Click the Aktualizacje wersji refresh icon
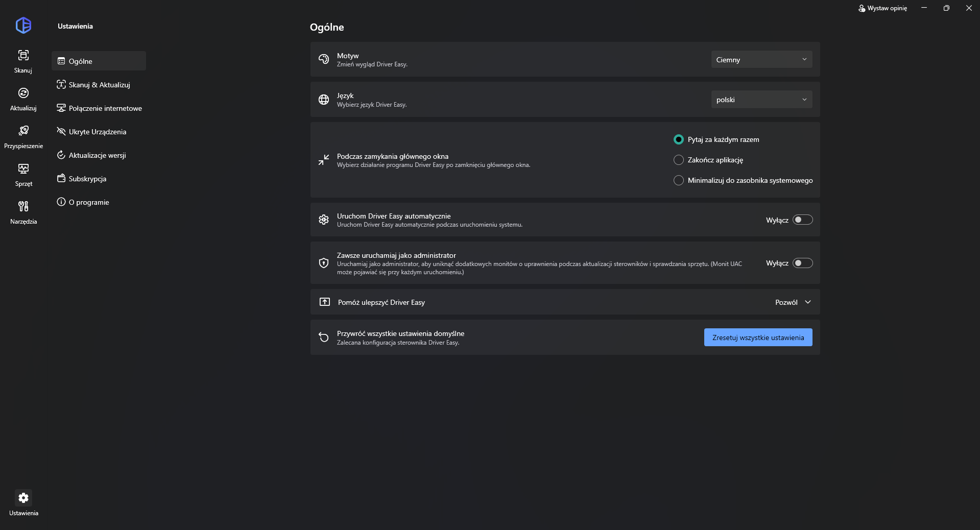 (61, 155)
